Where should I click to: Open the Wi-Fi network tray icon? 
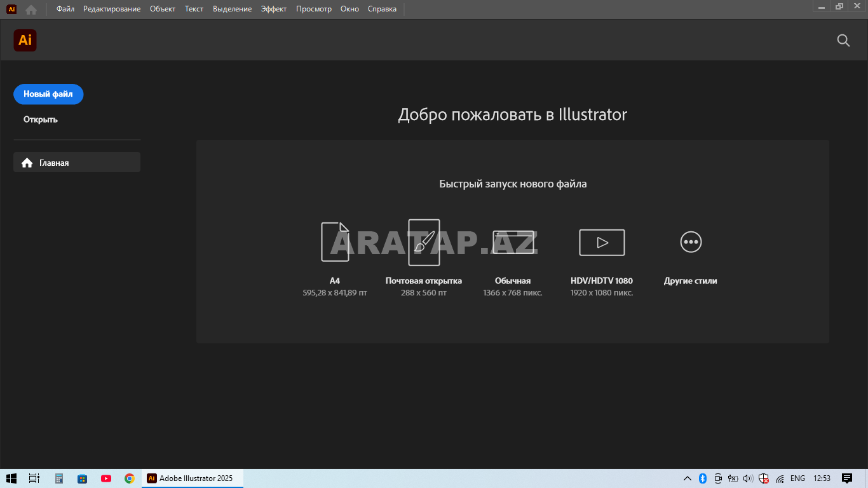(x=780, y=478)
